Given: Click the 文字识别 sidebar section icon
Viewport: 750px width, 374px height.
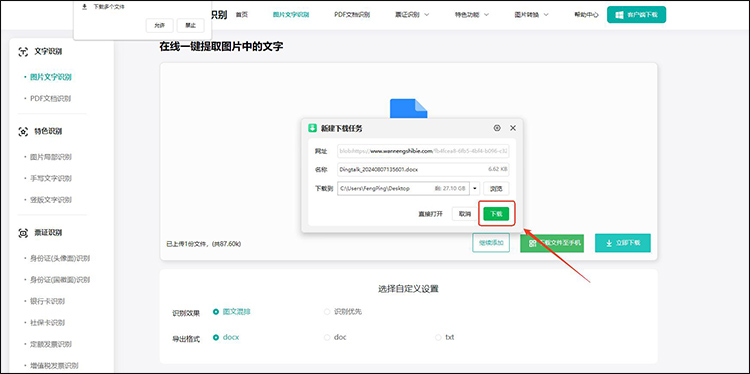Looking at the screenshot, I should click(x=23, y=52).
